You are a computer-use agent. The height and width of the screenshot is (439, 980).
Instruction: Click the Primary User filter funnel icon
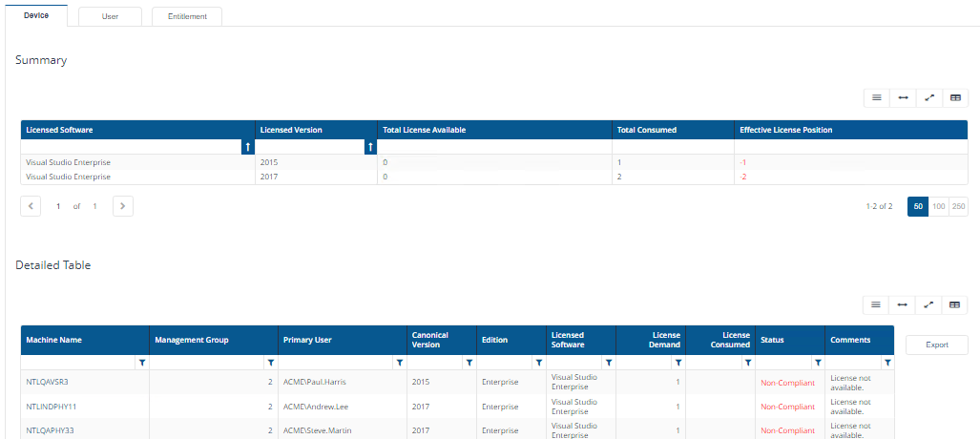tap(400, 363)
